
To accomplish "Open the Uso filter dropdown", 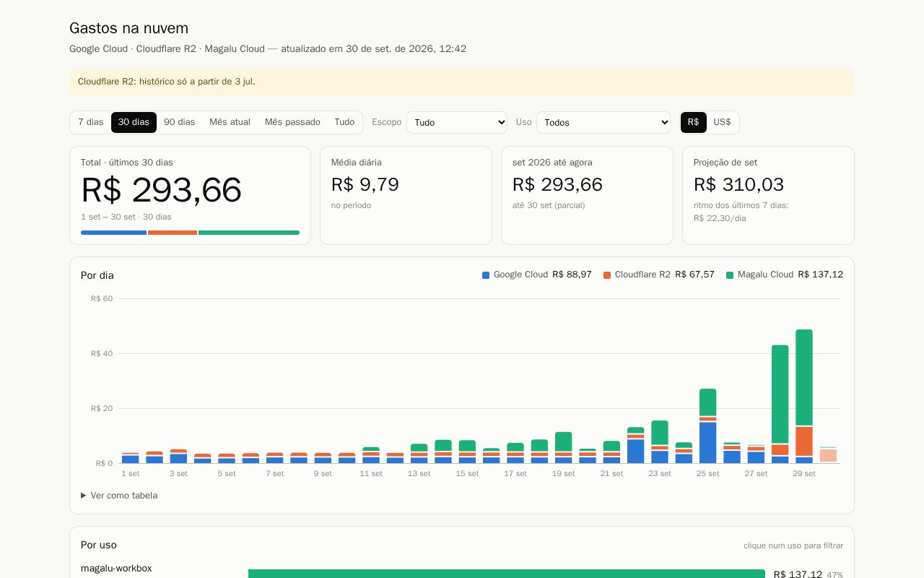I will tap(603, 123).
